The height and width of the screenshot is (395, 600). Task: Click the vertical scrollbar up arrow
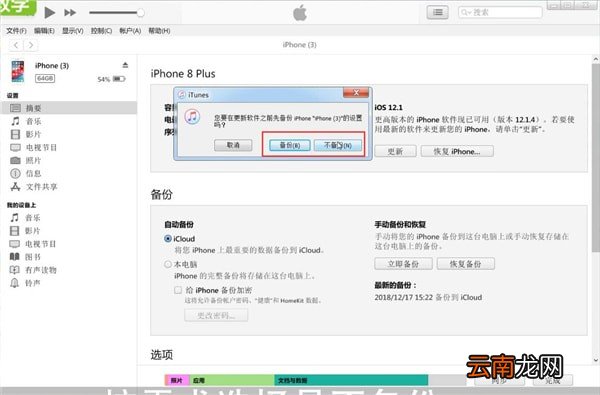pyautogui.click(x=595, y=59)
